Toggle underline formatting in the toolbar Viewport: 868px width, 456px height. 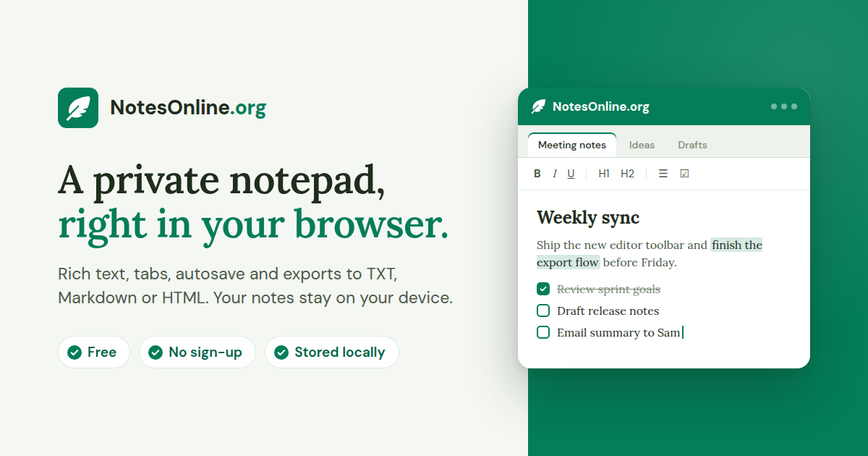point(571,174)
